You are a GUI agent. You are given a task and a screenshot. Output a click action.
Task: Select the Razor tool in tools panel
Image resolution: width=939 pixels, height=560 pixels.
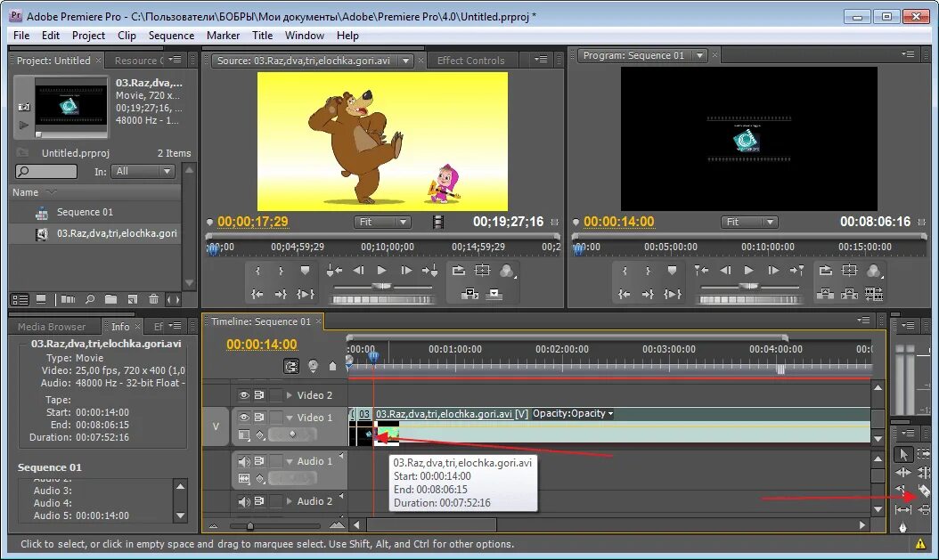(x=924, y=491)
